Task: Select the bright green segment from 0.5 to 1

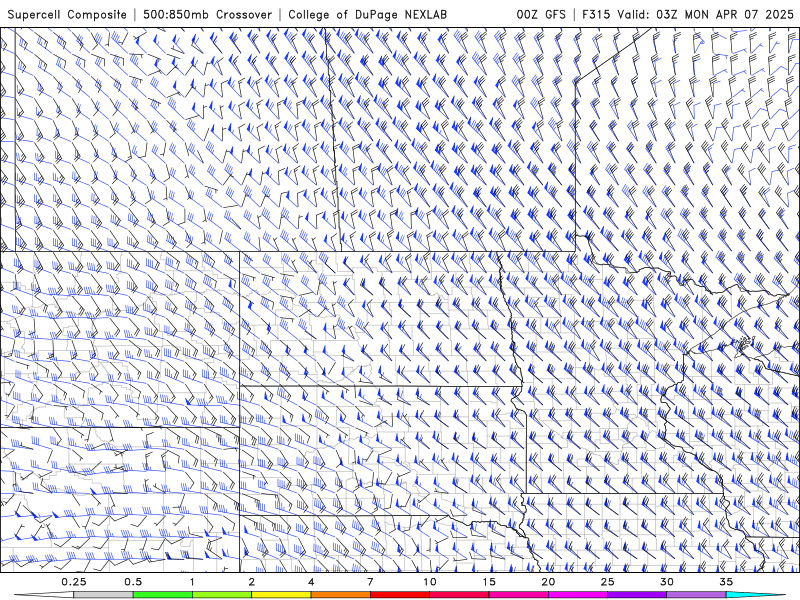Action: [x=163, y=595]
